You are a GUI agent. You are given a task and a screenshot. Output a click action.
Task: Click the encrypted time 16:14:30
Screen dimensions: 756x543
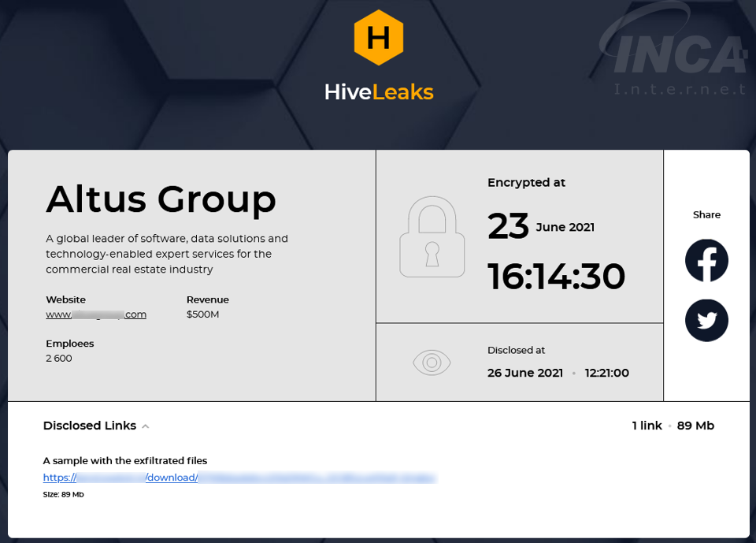pos(557,276)
